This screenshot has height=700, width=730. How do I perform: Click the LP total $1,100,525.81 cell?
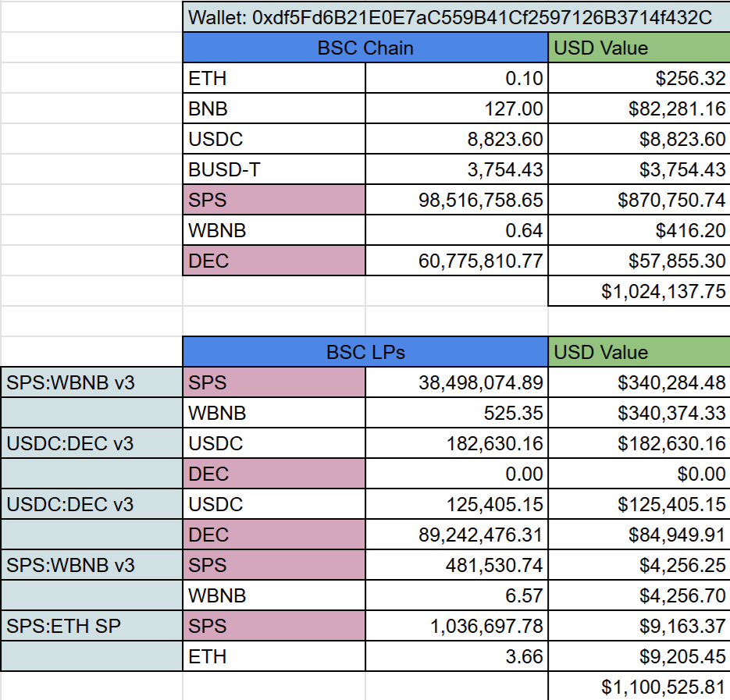click(639, 686)
